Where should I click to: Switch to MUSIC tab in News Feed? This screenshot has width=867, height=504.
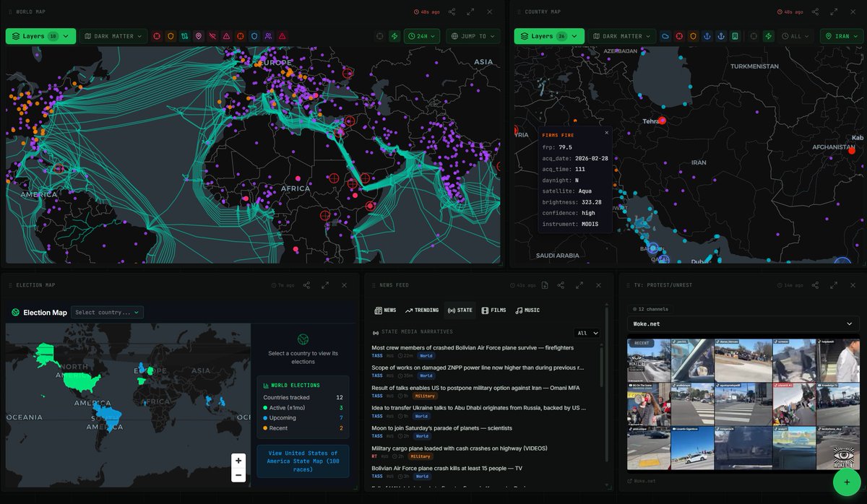[x=527, y=310]
